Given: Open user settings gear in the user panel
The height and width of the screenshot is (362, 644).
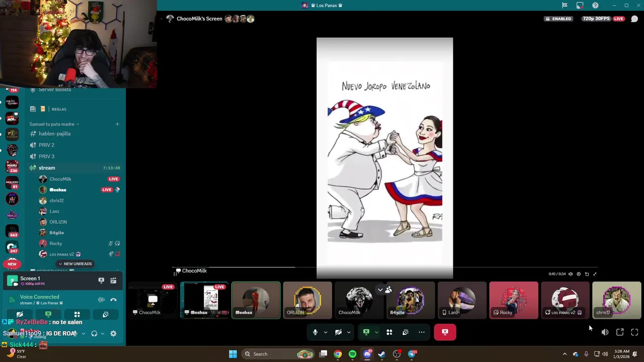Looking at the screenshot, I should 113,333.
